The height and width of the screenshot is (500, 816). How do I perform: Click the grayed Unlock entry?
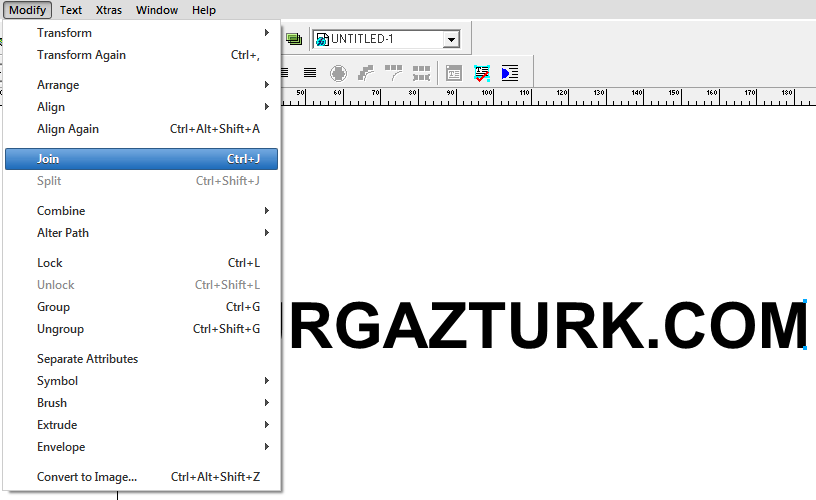[x=142, y=285]
